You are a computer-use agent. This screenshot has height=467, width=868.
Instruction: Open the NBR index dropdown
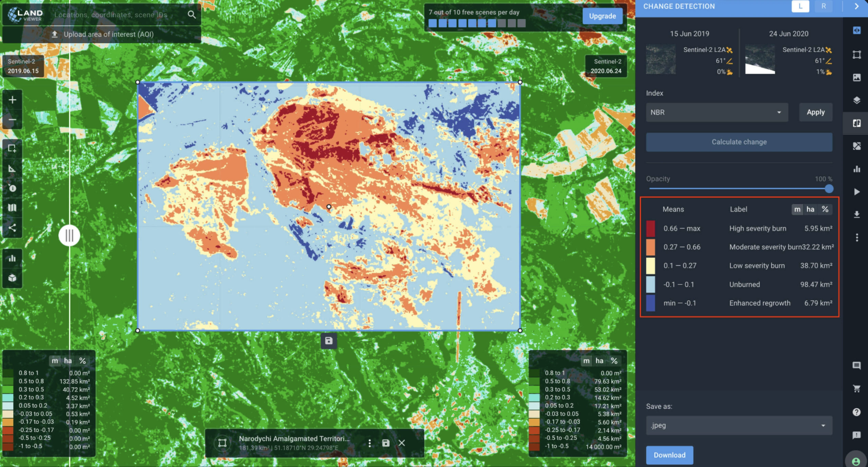716,112
